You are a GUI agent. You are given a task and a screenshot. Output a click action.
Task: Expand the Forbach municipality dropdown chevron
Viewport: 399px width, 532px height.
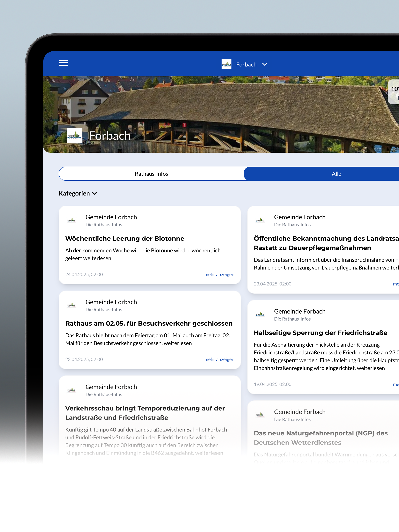point(265,64)
